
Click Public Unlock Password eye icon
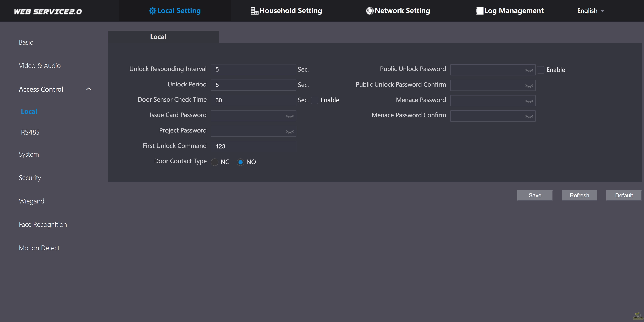[x=529, y=70]
